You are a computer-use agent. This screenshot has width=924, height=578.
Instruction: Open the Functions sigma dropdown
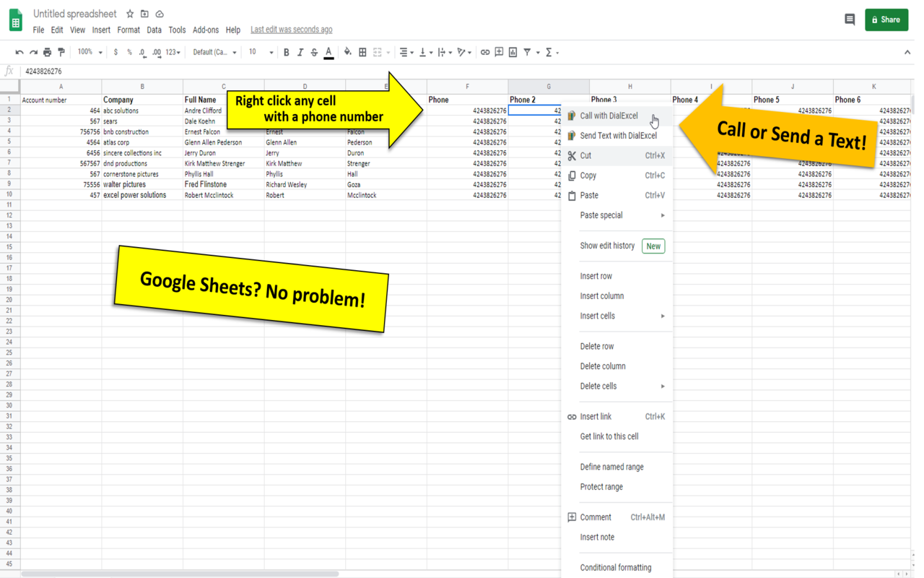pyautogui.click(x=552, y=52)
